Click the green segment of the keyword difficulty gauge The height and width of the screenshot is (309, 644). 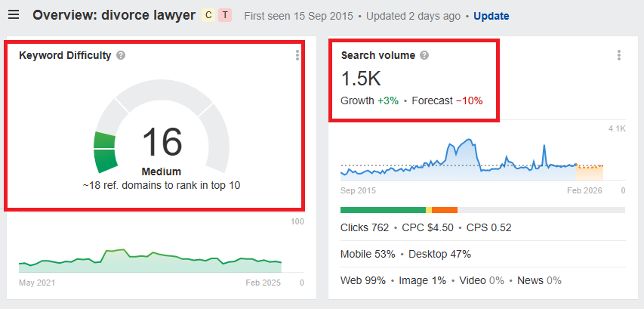tap(105, 150)
